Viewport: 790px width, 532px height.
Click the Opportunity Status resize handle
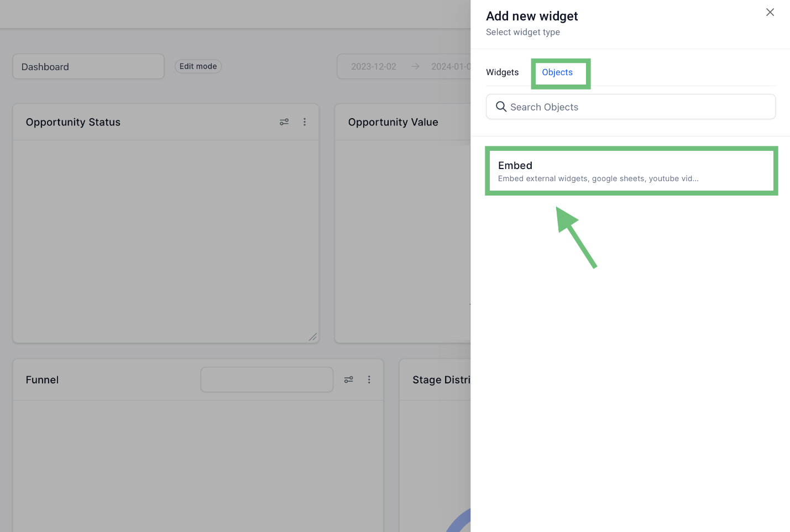[x=313, y=336]
